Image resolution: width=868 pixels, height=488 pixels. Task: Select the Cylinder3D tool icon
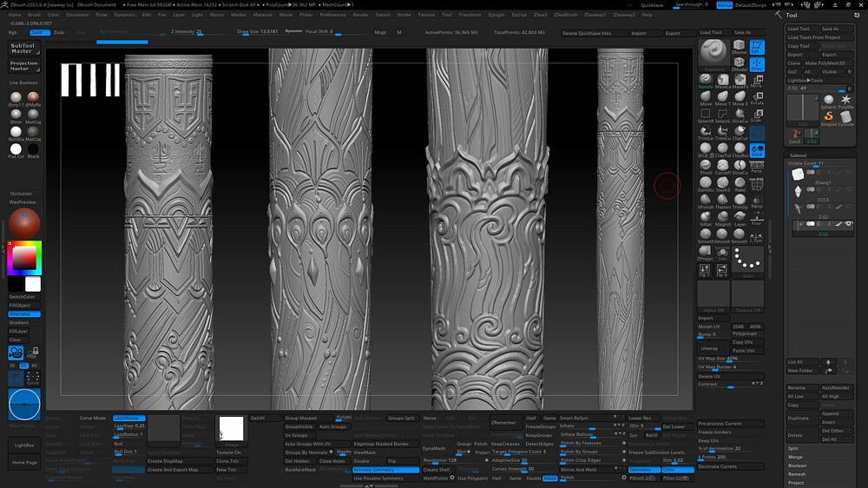click(845, 117)
